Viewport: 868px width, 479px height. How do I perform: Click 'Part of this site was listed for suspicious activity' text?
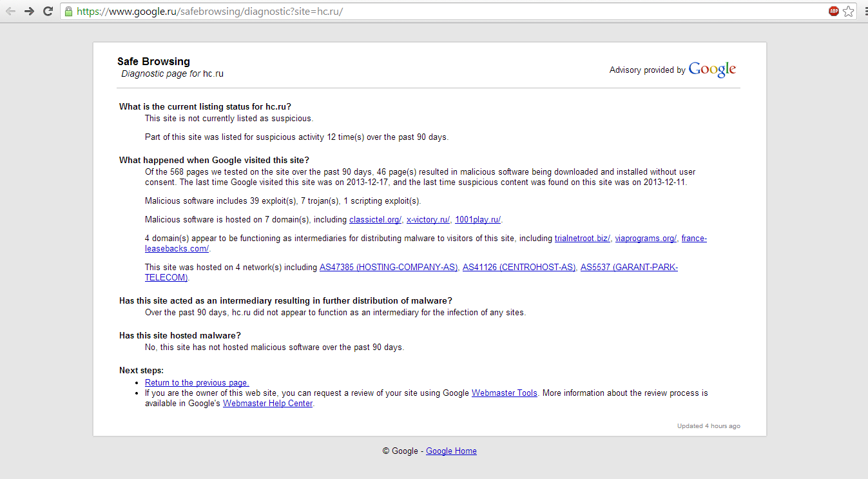[x=296, y=137]
